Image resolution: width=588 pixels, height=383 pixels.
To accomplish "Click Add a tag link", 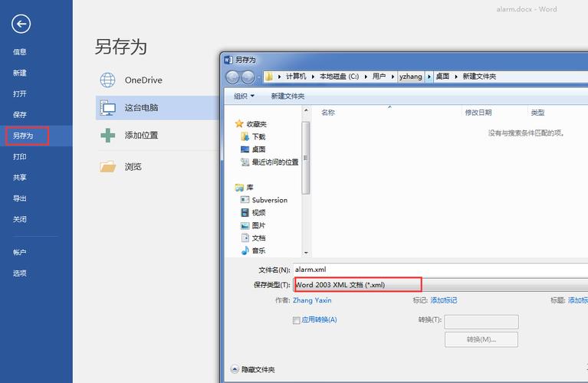I will click(444, 300).
